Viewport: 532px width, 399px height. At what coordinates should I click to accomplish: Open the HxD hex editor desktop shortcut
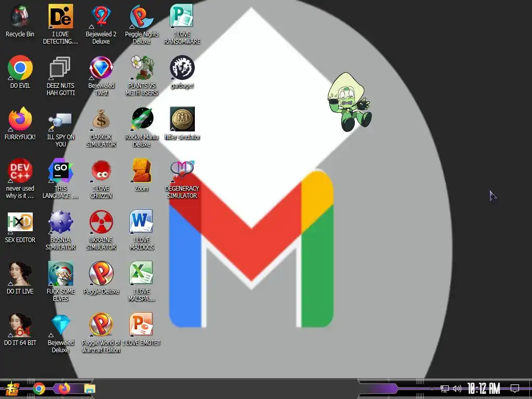(x=20, y=222)
